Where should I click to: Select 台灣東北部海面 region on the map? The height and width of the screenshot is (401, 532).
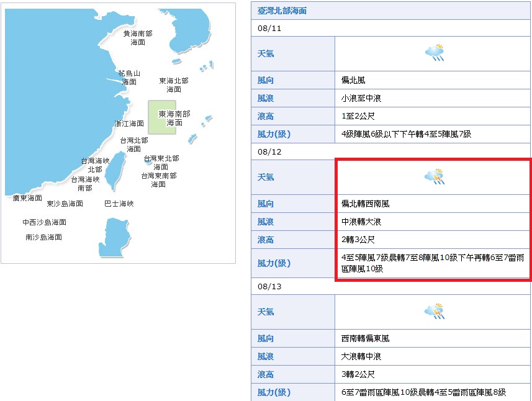[x=161, y=162]
